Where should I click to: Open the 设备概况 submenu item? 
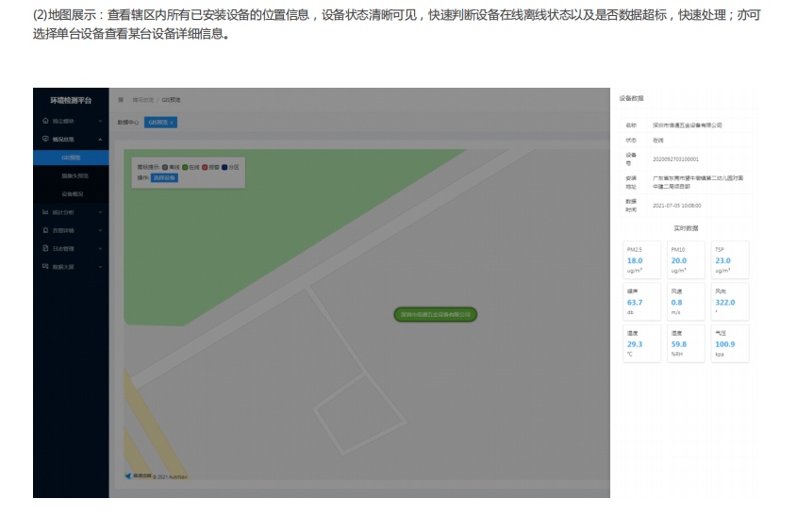(x=73, y=194)
